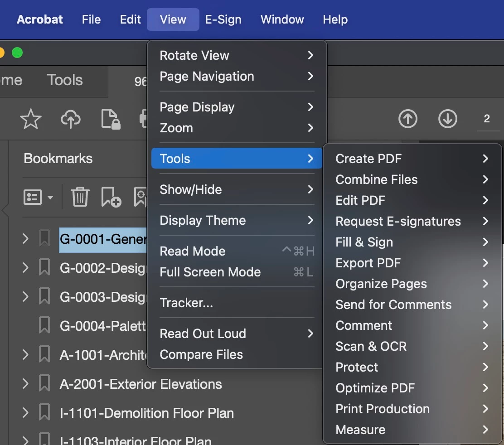This screenshot has width=504, height=445.
Task: Click the green window zoom button
Action: tap(17, 53)
